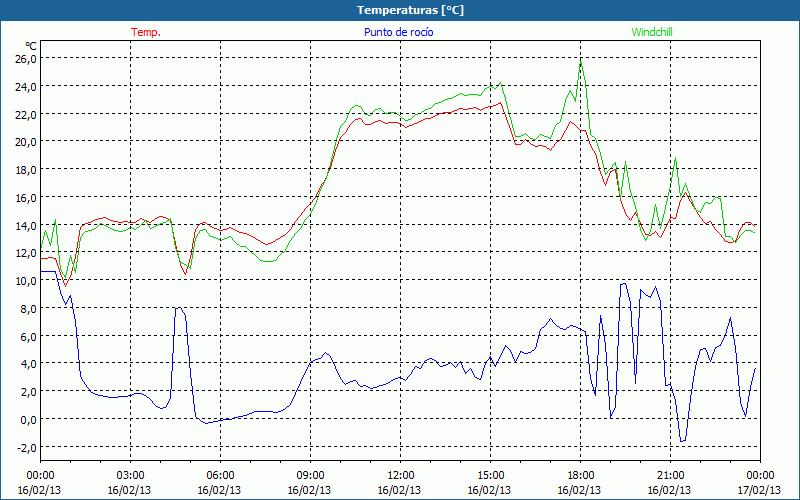Click the 22,0 y-axis value
Screen dimensions: 800x500
(26, 114)
